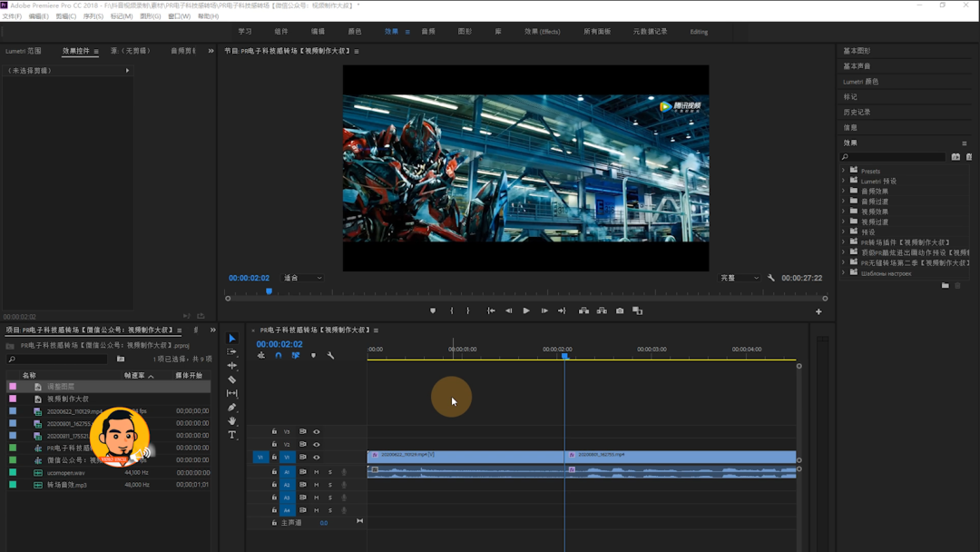Screen dimensions: 980x552
Task: Open the 编辑 menu in the menu bar
Action: click(38, 16)
